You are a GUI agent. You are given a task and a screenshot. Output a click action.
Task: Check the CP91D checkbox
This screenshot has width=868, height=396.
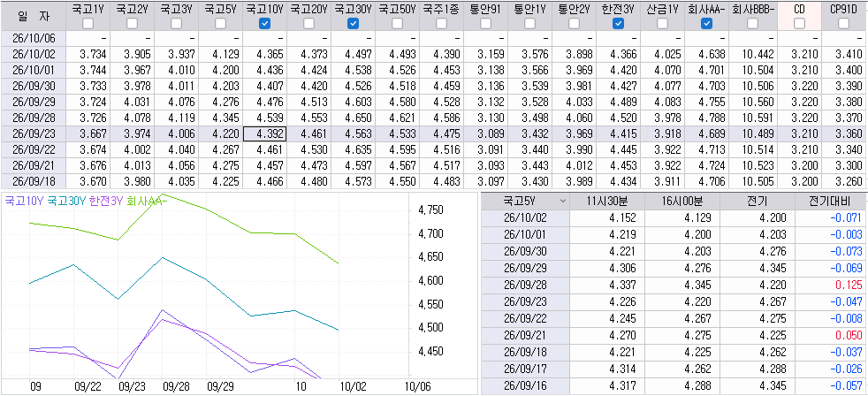843,23
